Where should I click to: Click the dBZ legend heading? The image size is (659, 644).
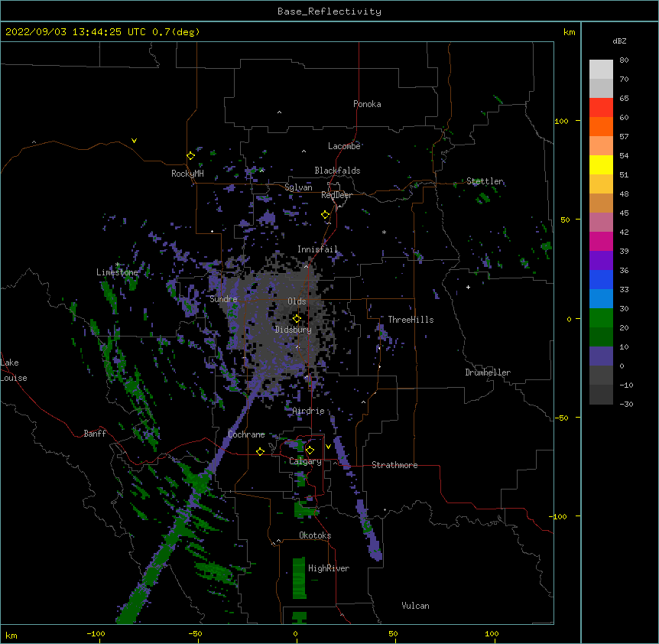click(619, 41)
